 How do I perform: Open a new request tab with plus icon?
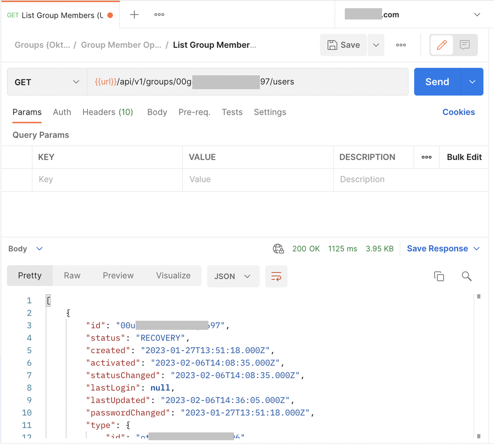tap(134, 15)
